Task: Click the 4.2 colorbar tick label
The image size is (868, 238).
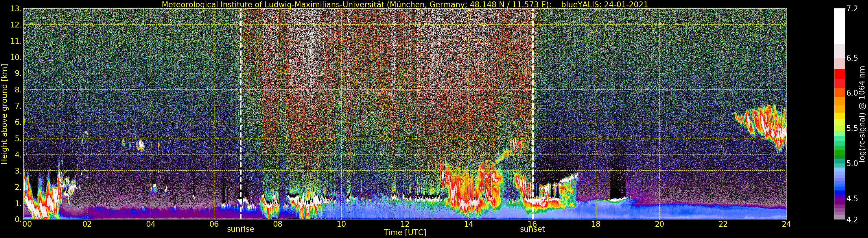Action: (x=852, y=220)
